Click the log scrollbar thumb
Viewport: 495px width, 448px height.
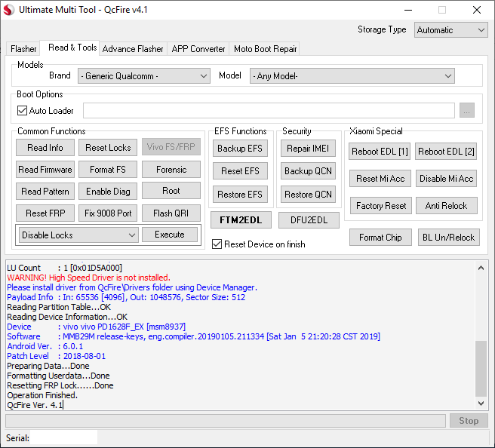pyautogui.click(x=481, y=369)
